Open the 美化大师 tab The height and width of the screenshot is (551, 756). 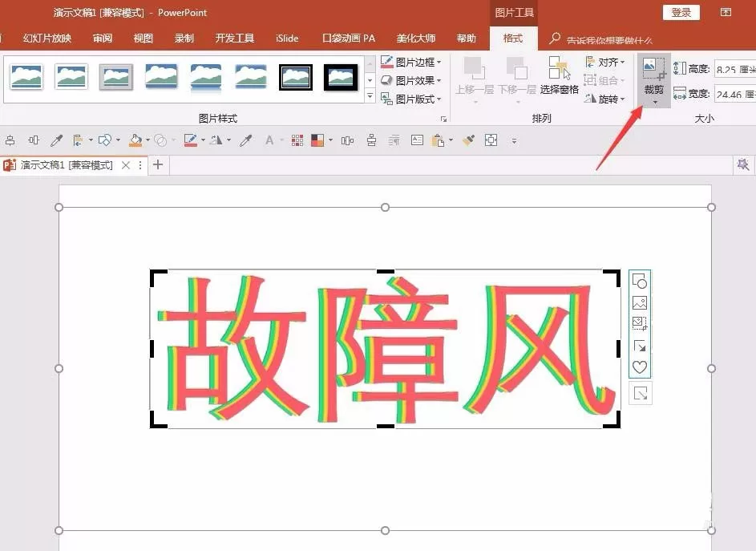416,38
